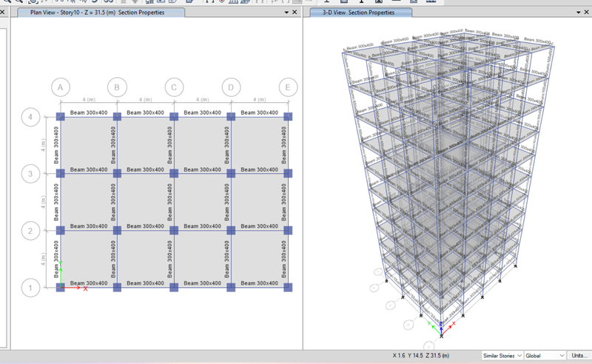592x364 pixels.
Task: Select the column at grid A-2
Action: [x=61, y=230]
